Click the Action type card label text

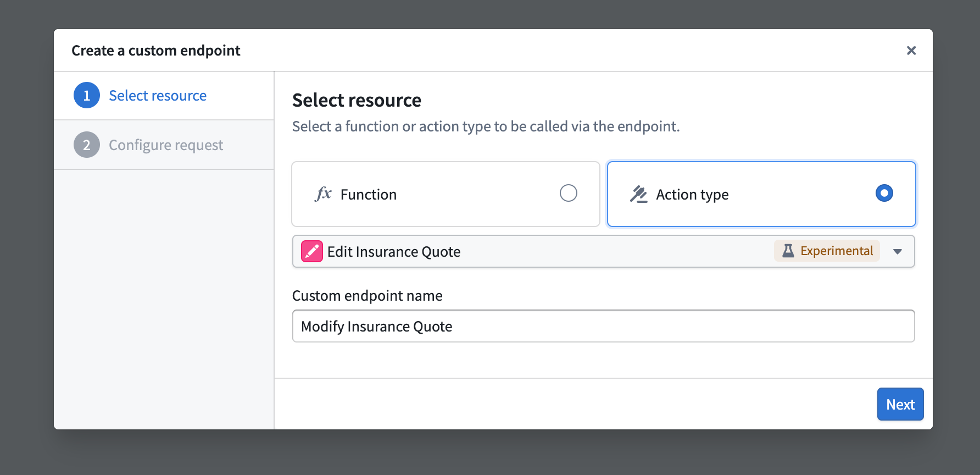(692, 195)
